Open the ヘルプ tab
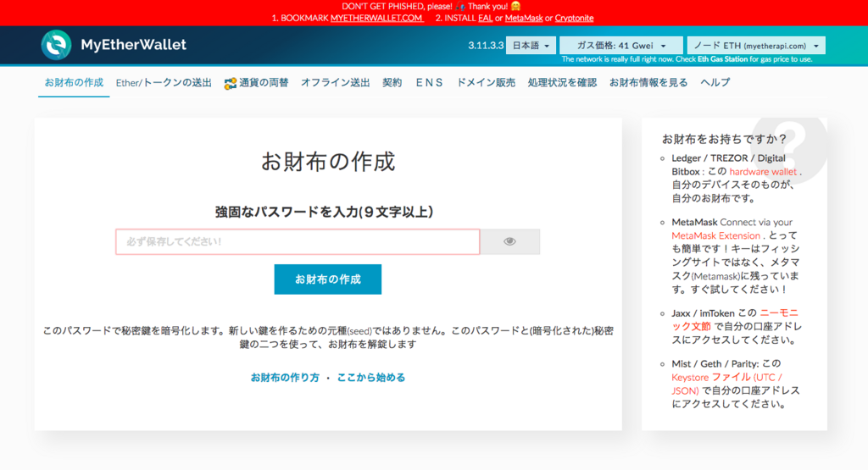Viewport: 868px width, 470px height. pos(715,83)
